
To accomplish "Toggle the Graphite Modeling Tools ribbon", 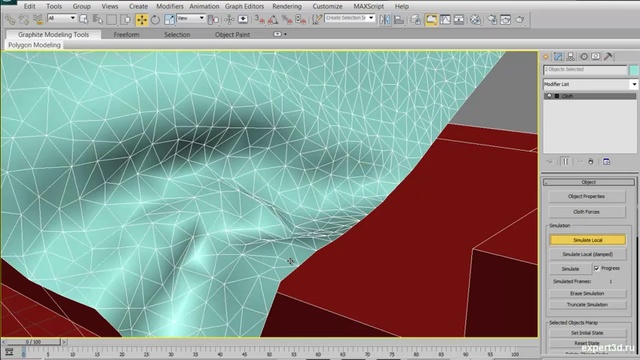I will click(x=431, y=19).
